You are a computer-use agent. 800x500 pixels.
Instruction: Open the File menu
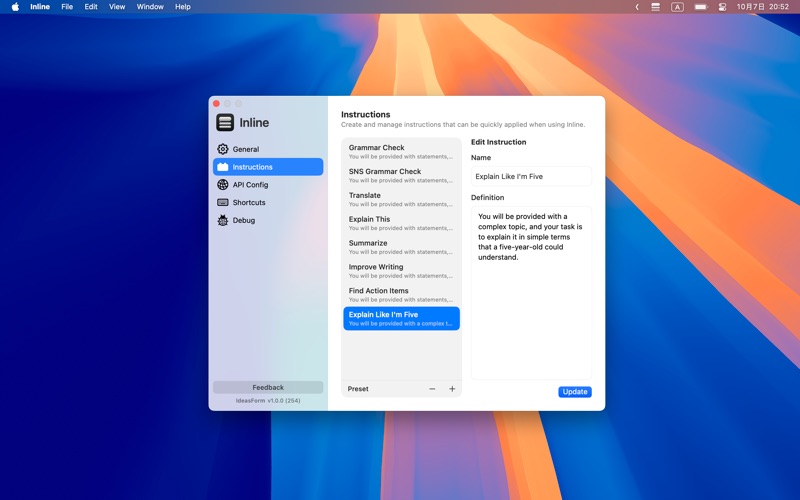pyautogui.click(x=67, y=7)
